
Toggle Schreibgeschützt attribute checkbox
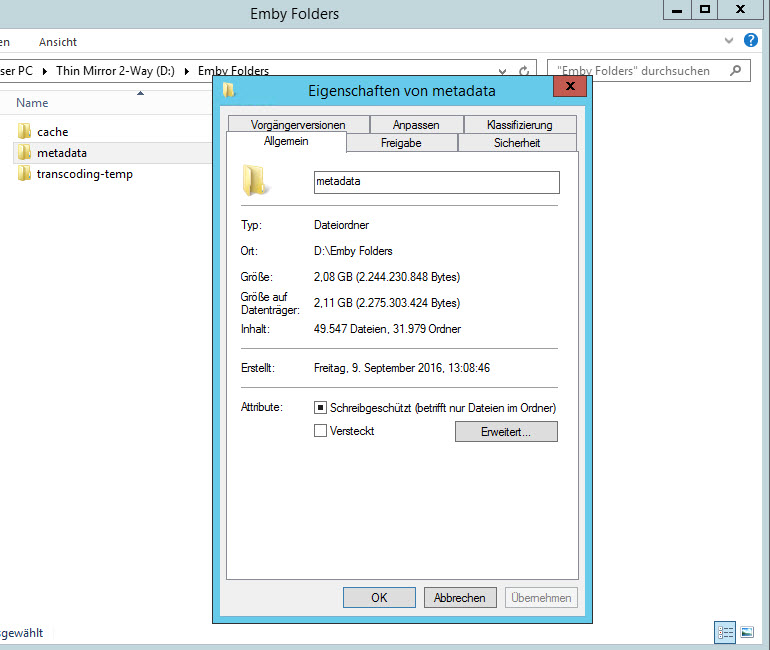click(320, 407)
